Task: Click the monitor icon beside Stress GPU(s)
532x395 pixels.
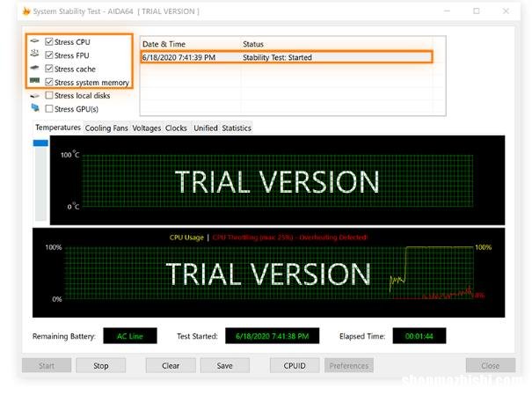Action: click(x=35, y=108)
